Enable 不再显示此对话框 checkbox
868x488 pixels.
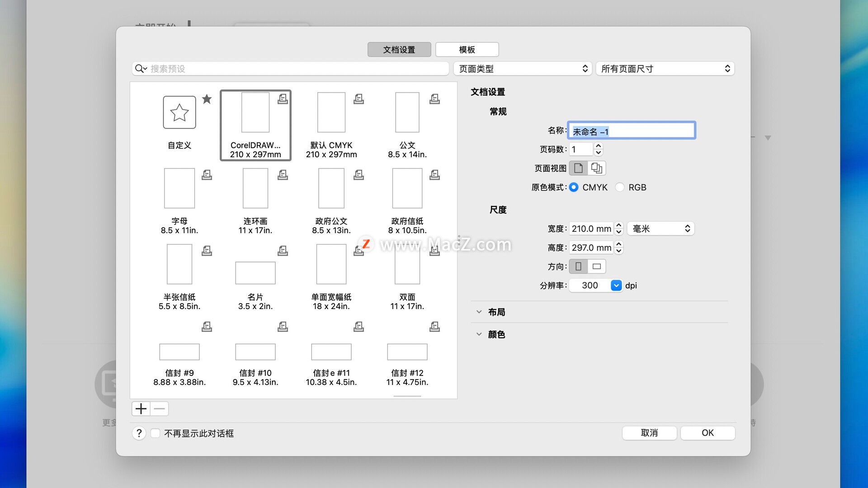155,433
